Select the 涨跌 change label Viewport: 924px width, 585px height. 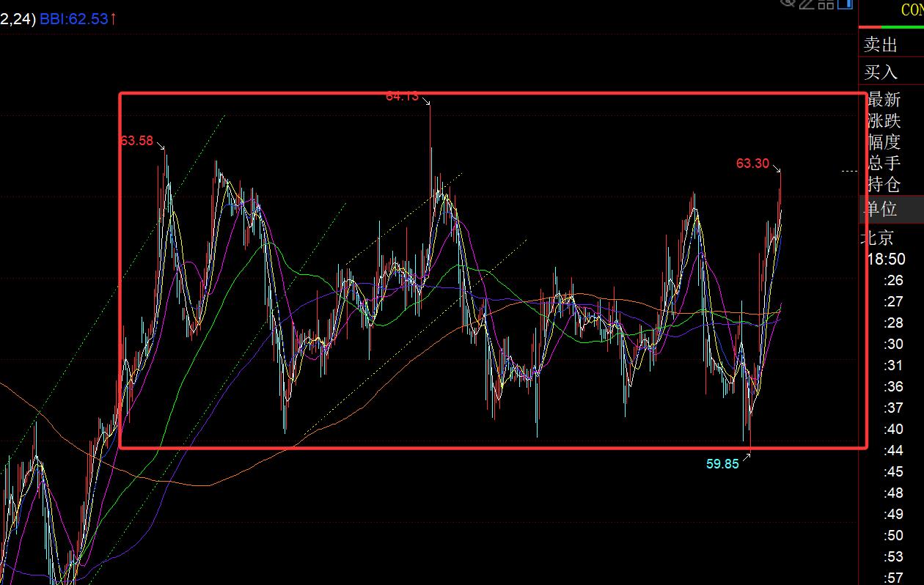(x=884, y=121)
